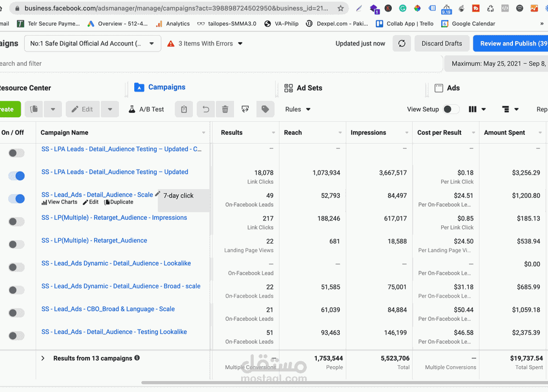Screen dimensions: 548x392
Task: Switch to the Ad Sets tab
Action: pyautogui.click(x=303, y=88)
